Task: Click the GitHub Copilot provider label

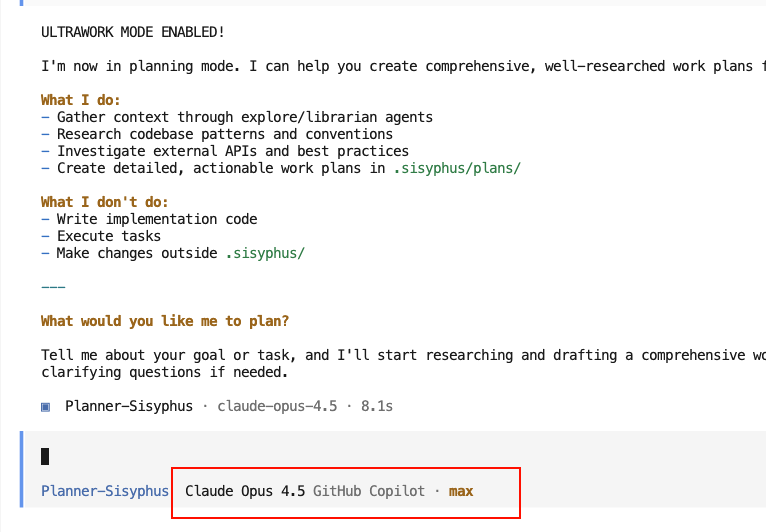Action: 369,491
